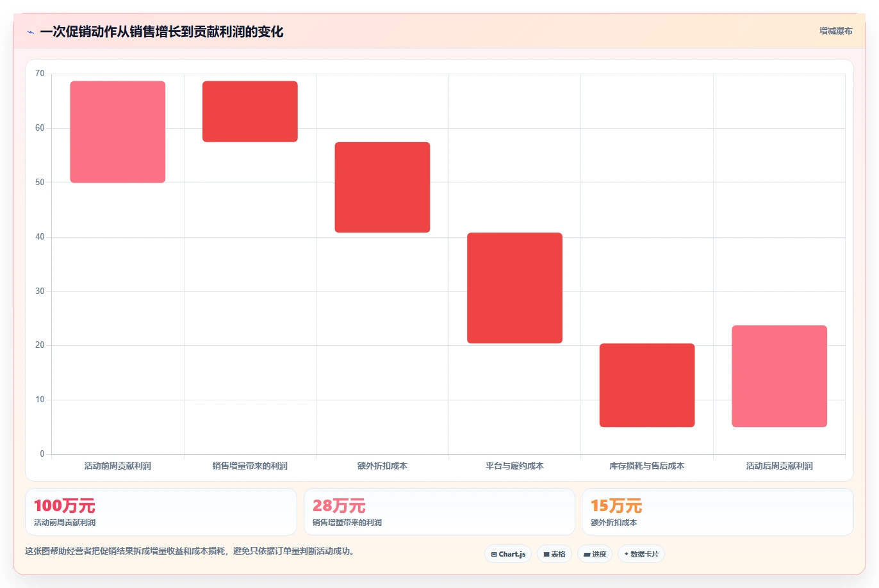Click the footer description starting 这张图帮助经营者
The height and width of the screenshot is (588, 879).
coord(190,551)
